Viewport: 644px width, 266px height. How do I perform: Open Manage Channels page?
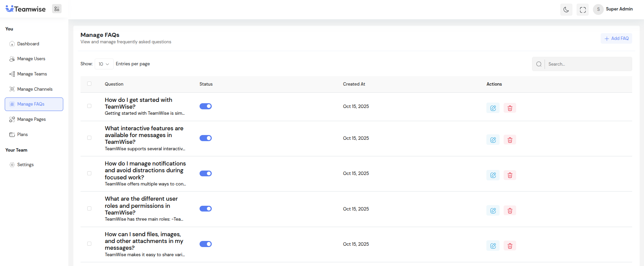pyautogui.click(x=35, y=89)
